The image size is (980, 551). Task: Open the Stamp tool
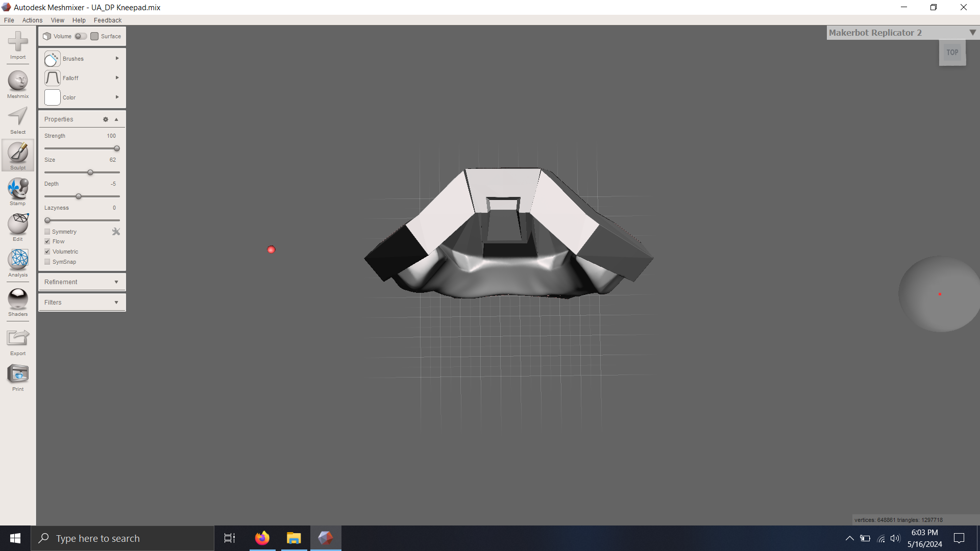(18, 191)
